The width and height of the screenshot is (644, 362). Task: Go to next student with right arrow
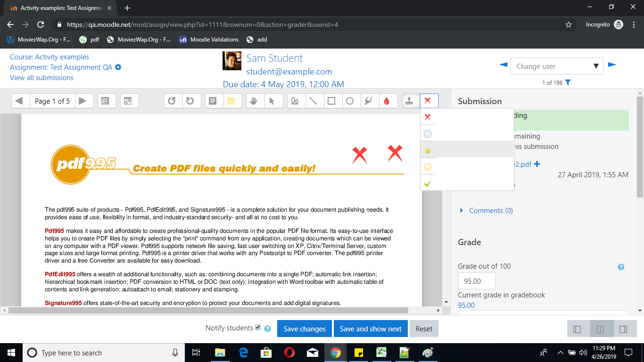coord(612,65)
